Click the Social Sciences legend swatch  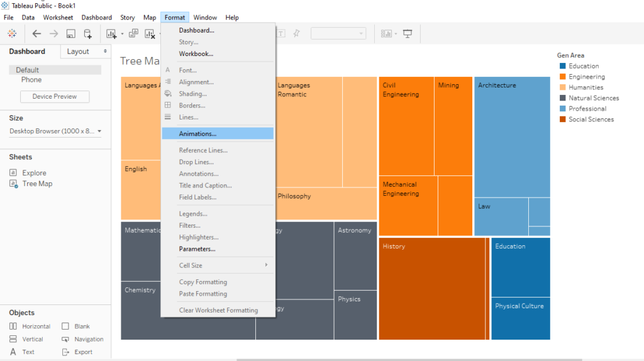coord(563,119)
